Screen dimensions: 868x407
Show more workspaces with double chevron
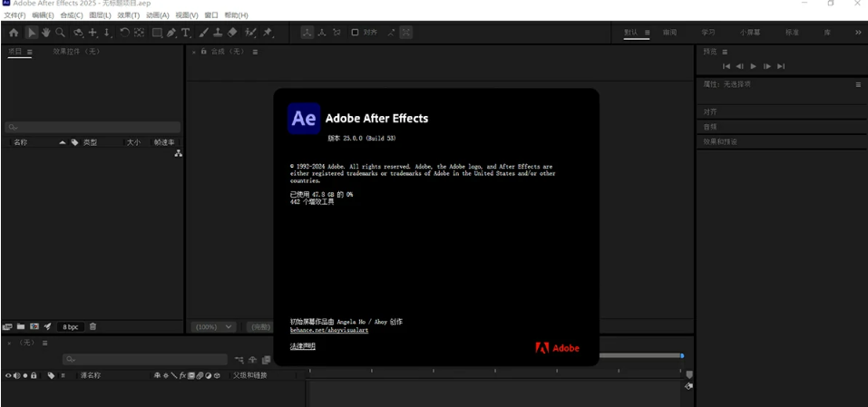858,33
